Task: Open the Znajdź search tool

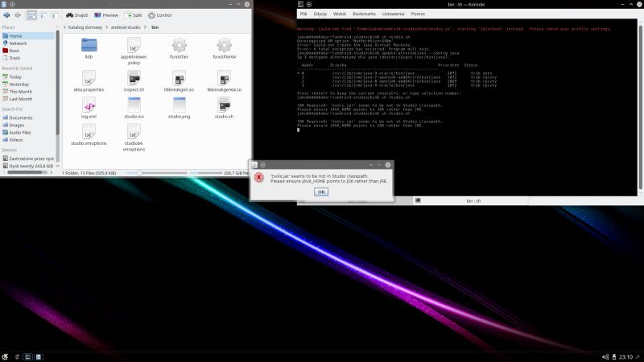Action: coord(76,14)
